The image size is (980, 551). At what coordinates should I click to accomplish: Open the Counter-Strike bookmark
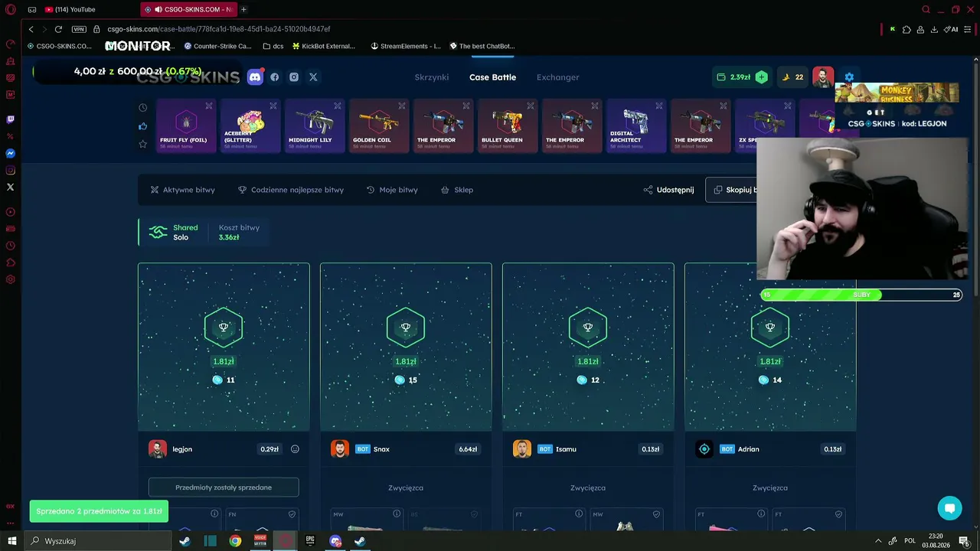(x=217, y=46)
